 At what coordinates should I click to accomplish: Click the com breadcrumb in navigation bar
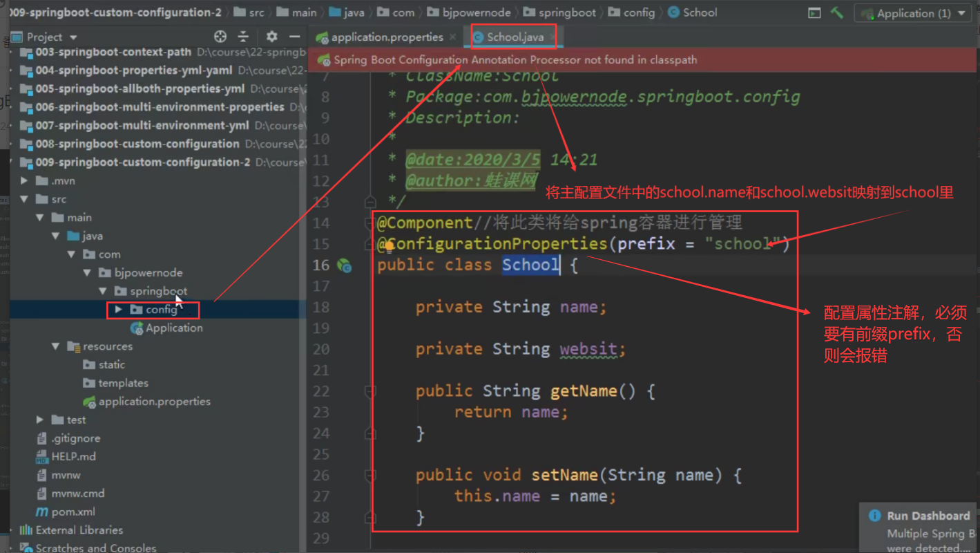click(x=396, y=12)
